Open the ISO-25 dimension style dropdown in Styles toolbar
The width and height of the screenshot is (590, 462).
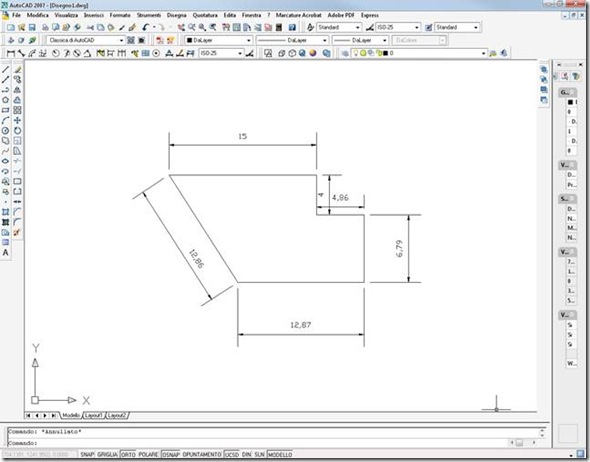tap(398, 27)
